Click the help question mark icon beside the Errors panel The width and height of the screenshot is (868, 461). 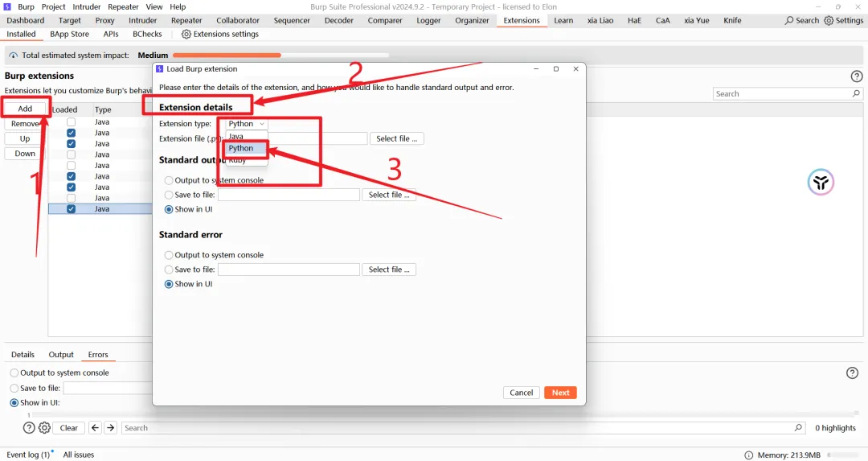[x=852, y=373]
